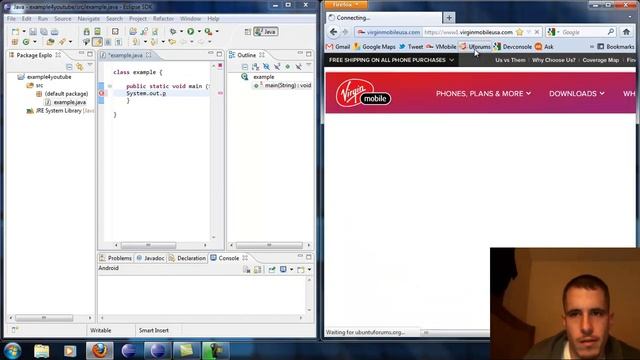
Task: Open the orange Firefox menu button
Action: tap(346, 4)
